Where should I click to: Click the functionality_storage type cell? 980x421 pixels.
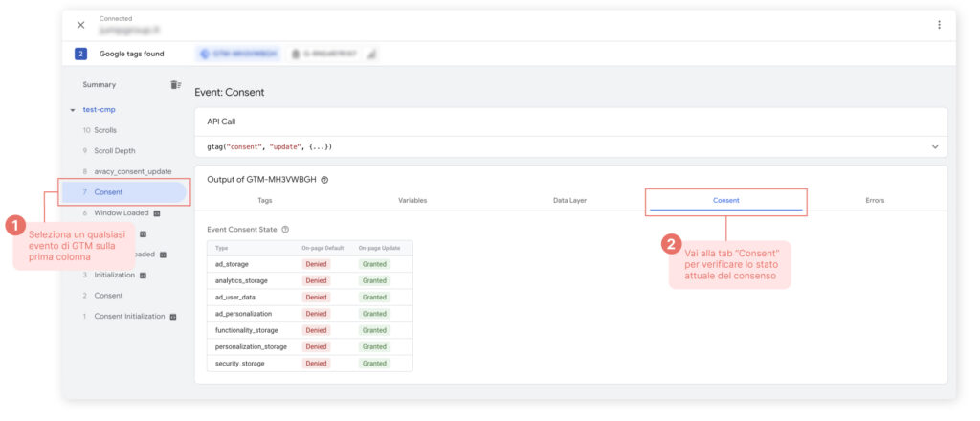tap(246, 330)
